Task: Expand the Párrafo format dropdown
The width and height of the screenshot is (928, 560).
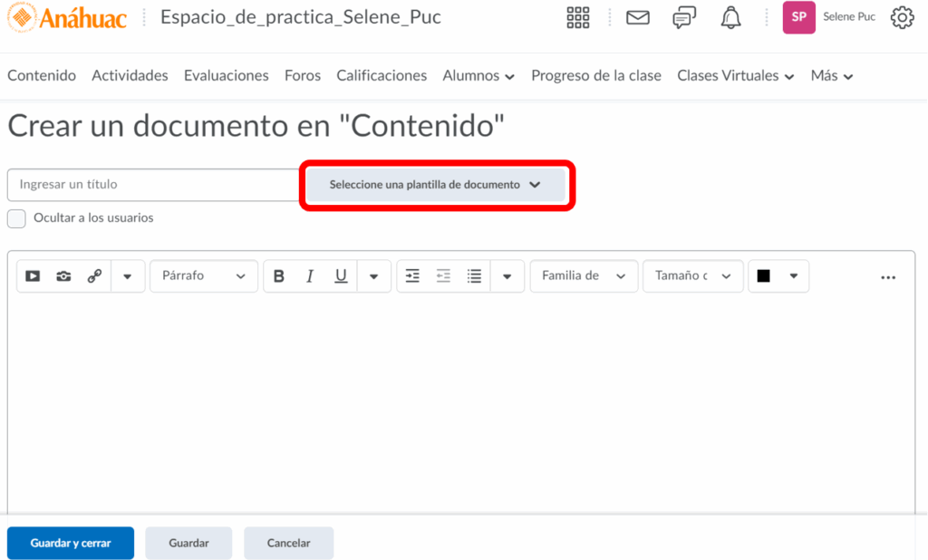Action: click(x=204, y=276)
